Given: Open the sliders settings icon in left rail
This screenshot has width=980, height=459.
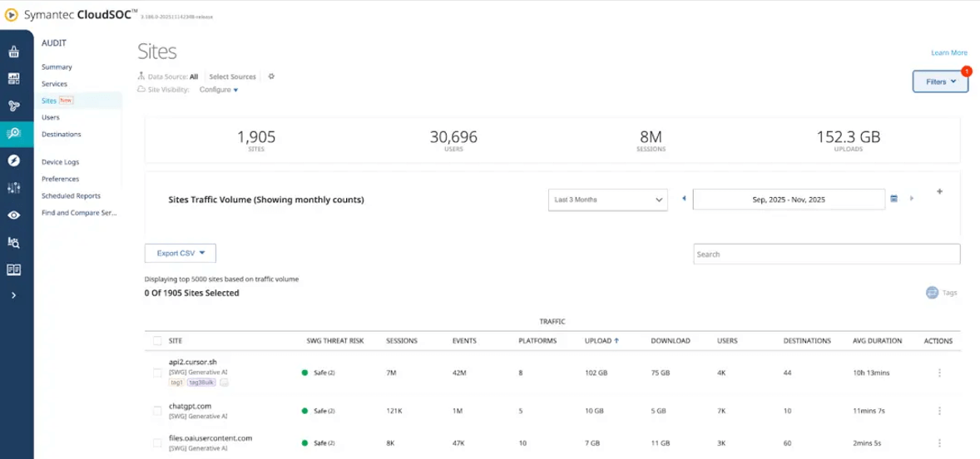Looking at the screenshot, I should pyautogui.click(x=14, y=187).
